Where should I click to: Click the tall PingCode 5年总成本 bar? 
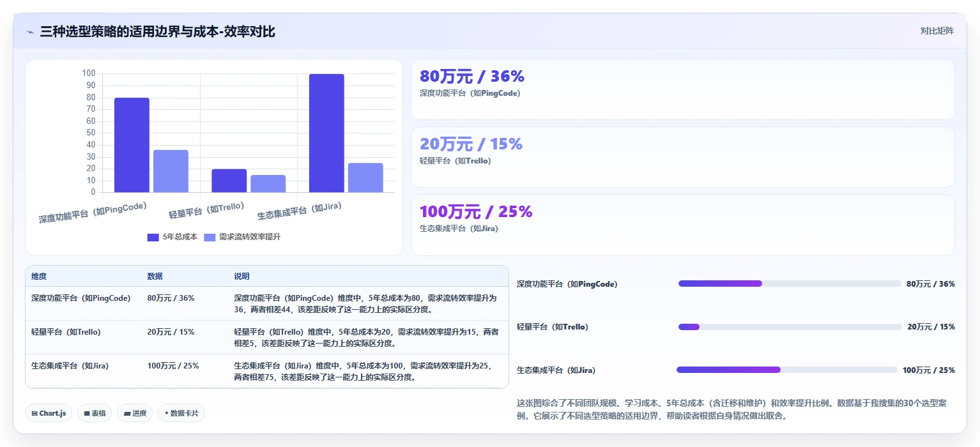point(132,145)
